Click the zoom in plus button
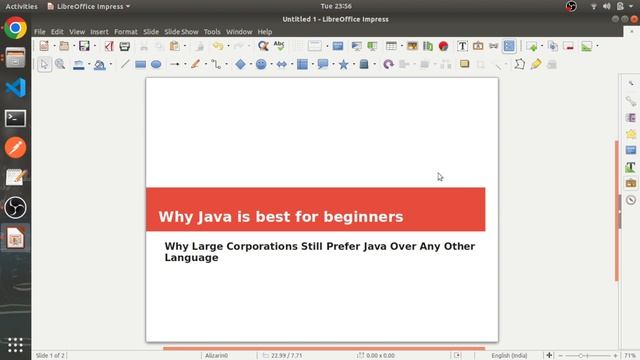The height and width of the screenshot is (360, 640). [x=615, y=356]
